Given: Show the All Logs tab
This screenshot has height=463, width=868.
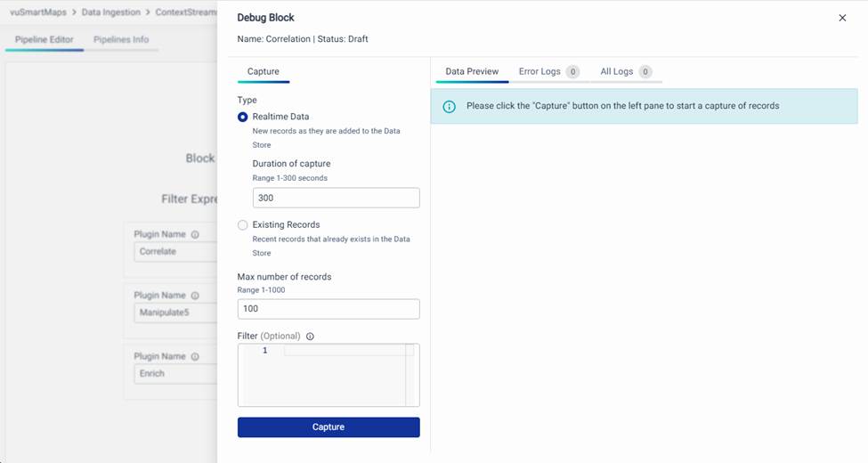Looking at the screenshot, I should pos(617,71).
